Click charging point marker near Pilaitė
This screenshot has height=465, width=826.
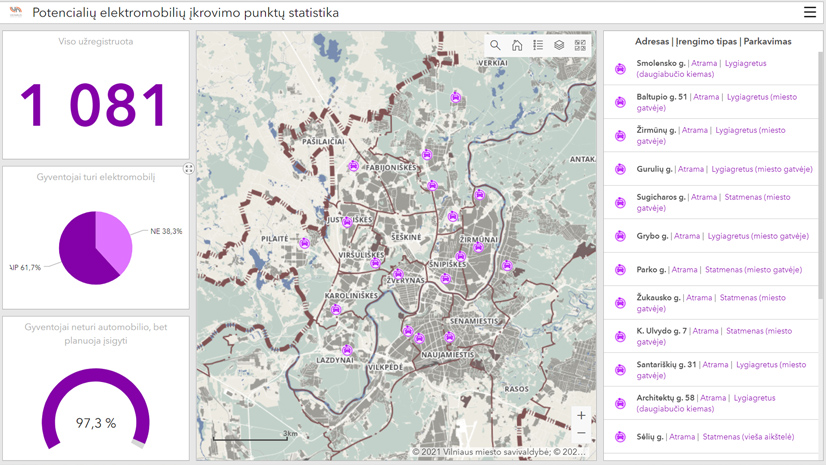(304, 243)
